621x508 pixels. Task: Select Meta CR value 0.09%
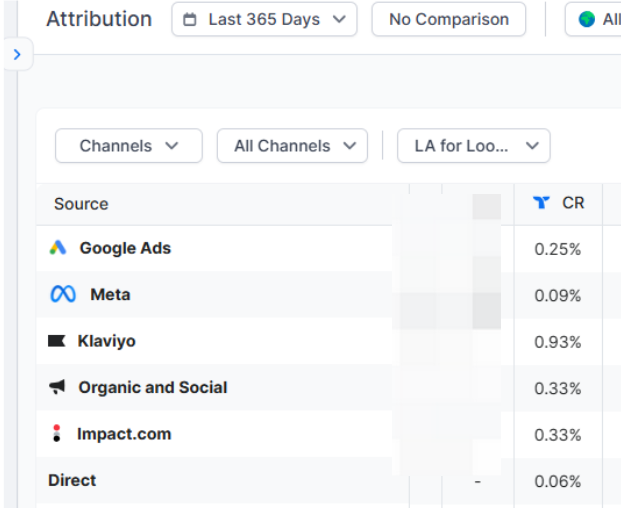click(x=558, y=295)
